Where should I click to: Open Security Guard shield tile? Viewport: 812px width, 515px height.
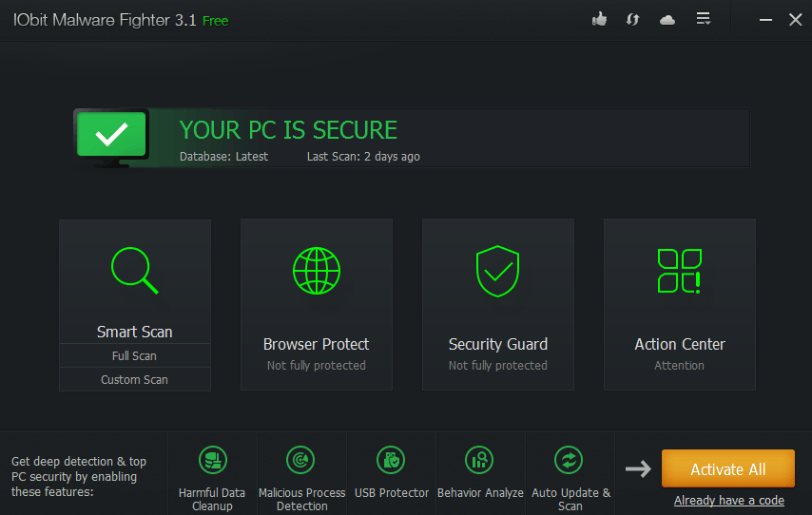[x=498, y=304]
